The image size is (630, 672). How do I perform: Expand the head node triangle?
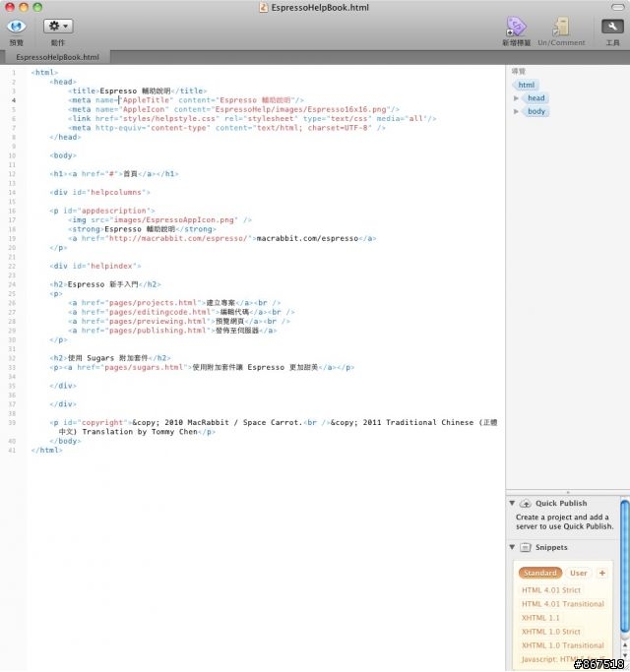click(x=516, y=98)
